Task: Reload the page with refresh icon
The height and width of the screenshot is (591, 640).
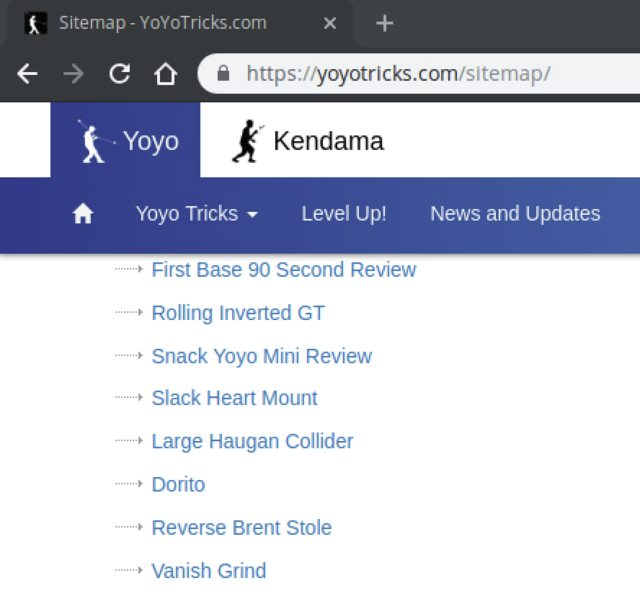Action: point(120,74)
